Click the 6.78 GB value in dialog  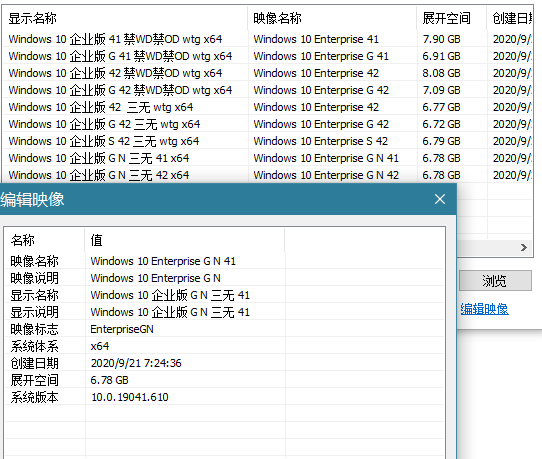tap(109, 380)
